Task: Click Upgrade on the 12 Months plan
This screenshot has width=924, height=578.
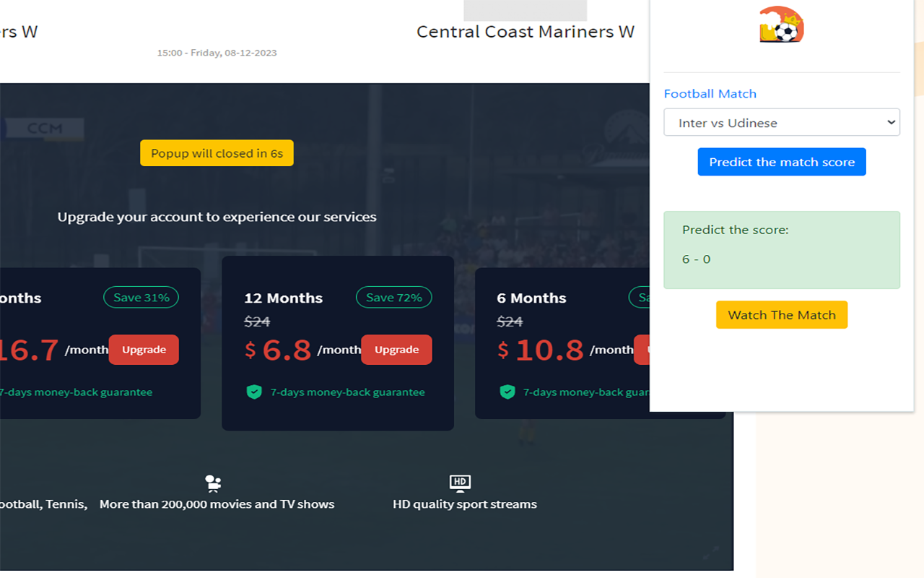Action: point(396,350)
